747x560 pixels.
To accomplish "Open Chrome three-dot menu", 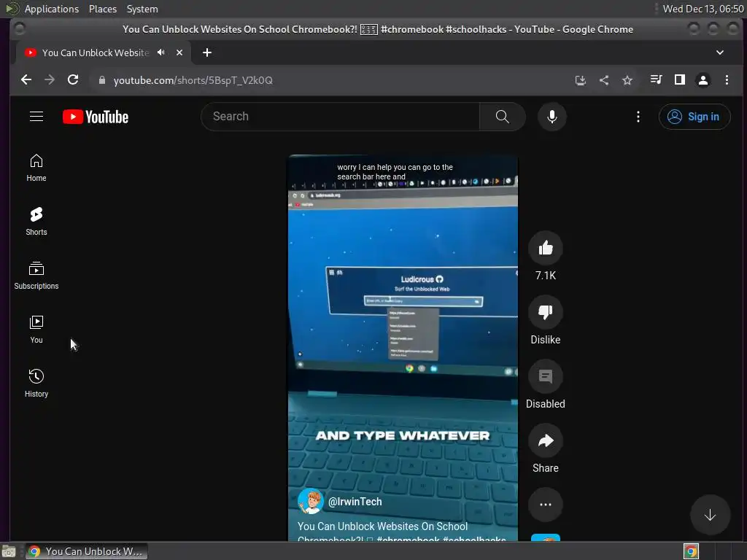I will click(x=727, y=80).
